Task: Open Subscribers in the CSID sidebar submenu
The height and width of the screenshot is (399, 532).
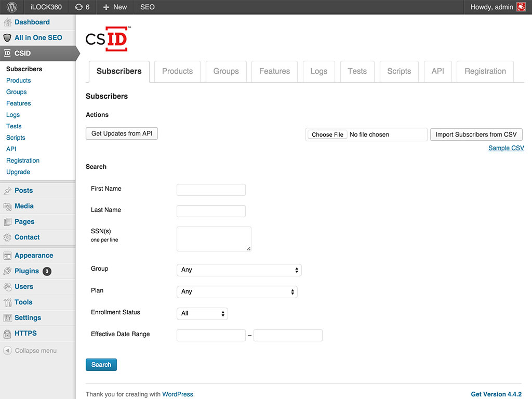Action: pos(24,69)
